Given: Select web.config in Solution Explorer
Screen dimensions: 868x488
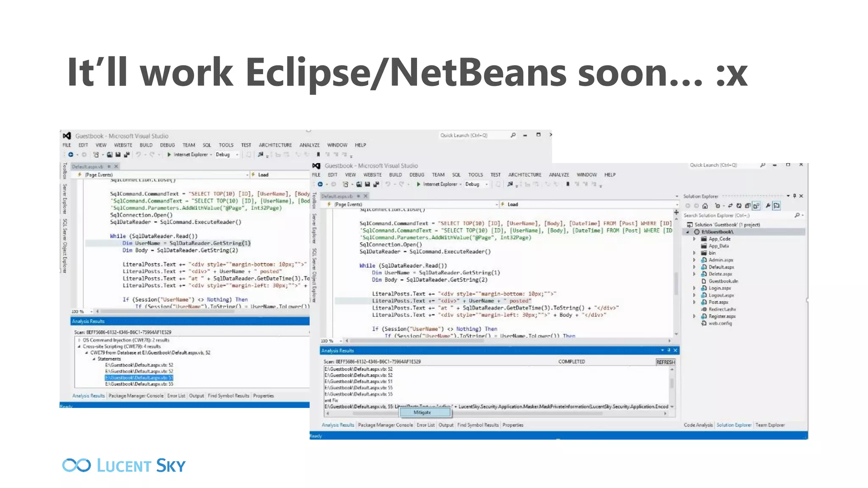Looking at the screenshot, I should point(720,323).
